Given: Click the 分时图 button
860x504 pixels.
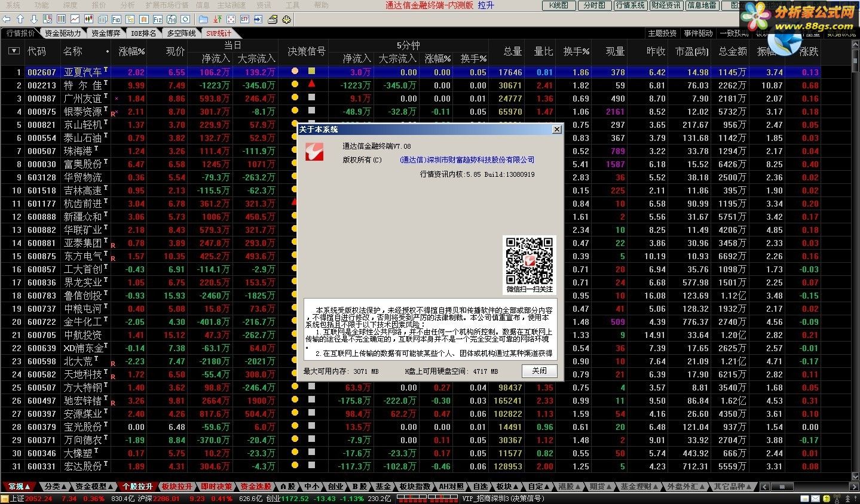Looking at the screenshot, I should 594,5.
